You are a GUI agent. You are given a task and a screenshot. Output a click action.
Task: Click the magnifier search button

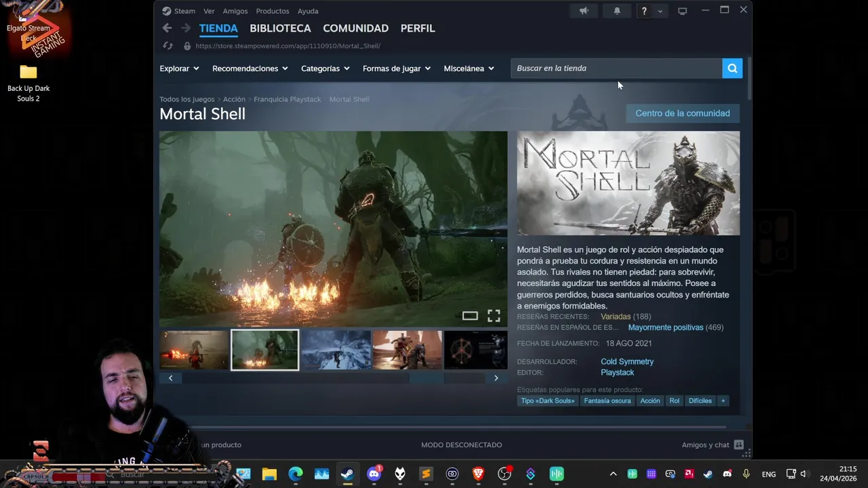coord(732,68)
